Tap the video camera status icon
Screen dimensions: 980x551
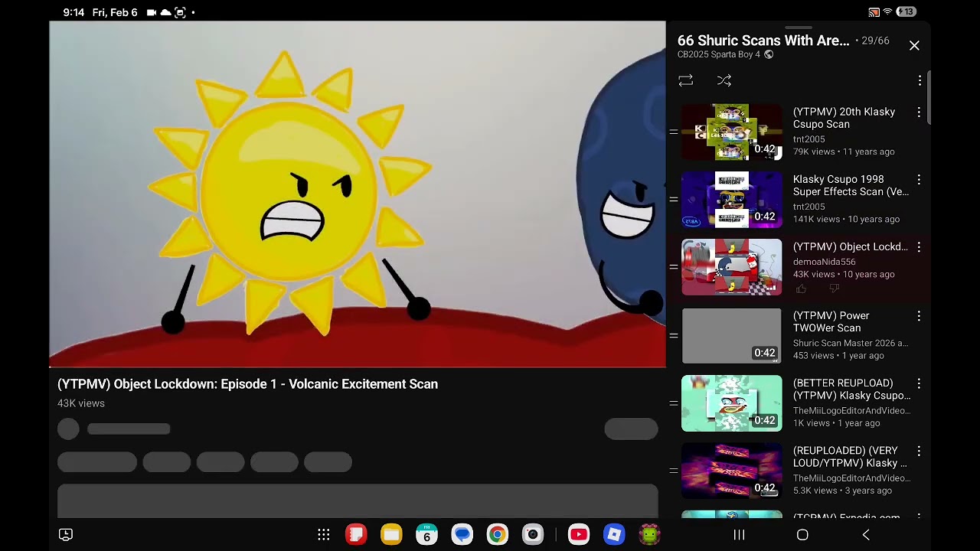(x=151, y=12)
